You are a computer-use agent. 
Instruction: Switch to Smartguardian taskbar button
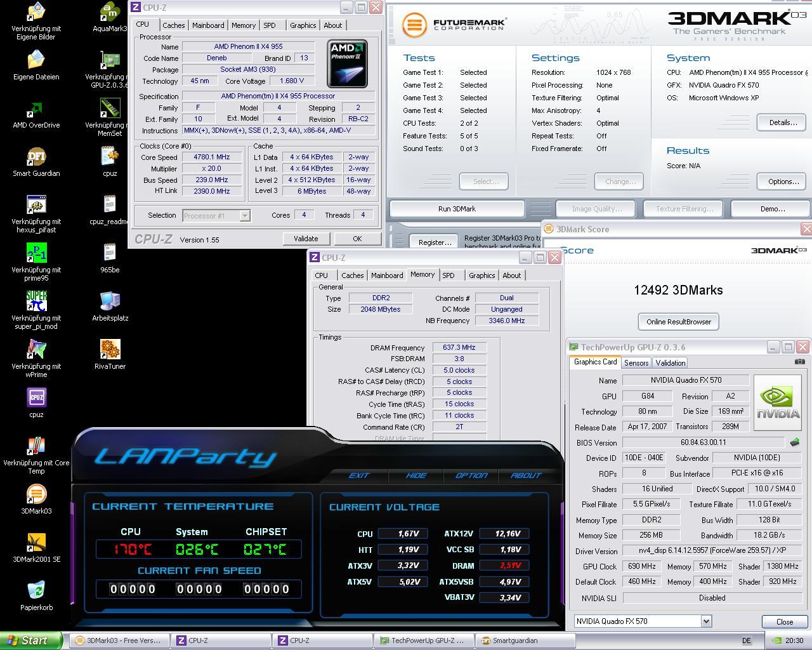point(525,640)
